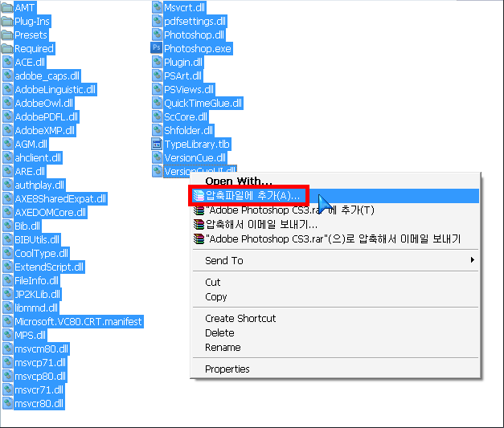Select the file name pdfsettings.dll
Screen dimensions: 504x428
point(195,21)
